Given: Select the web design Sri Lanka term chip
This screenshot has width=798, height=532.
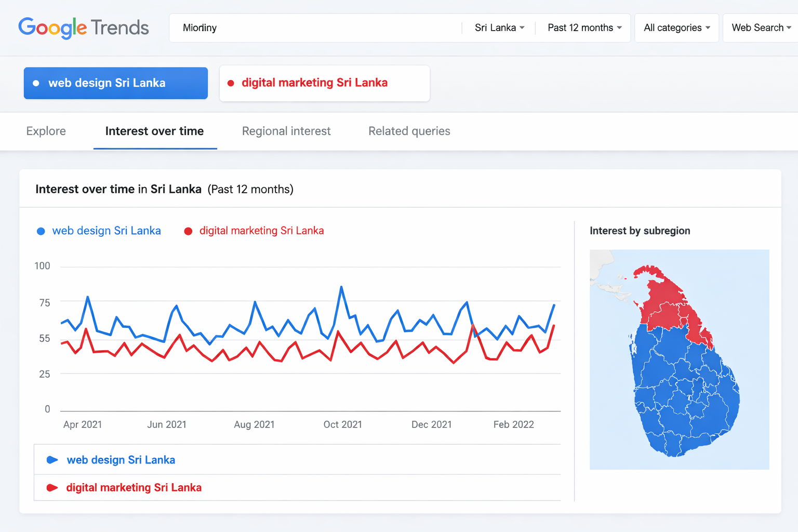Looking at the screenshot, I should click(x=116, y=83).
